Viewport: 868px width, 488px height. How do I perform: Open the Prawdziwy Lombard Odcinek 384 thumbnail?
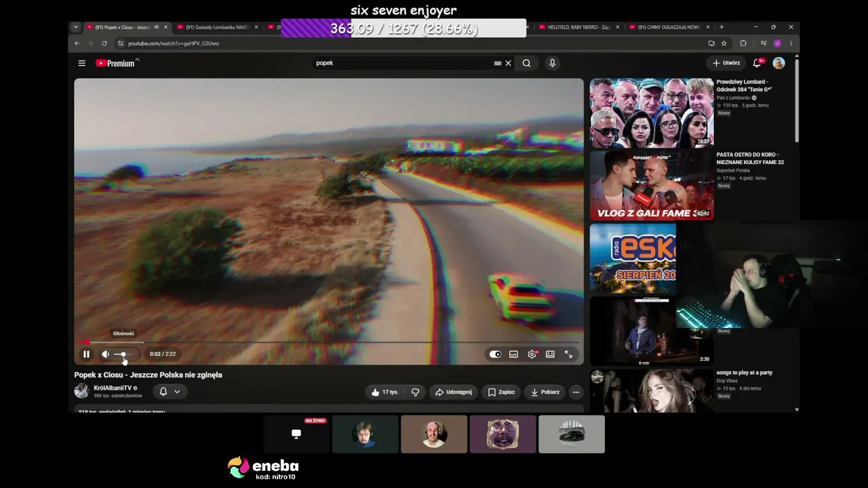652,113
